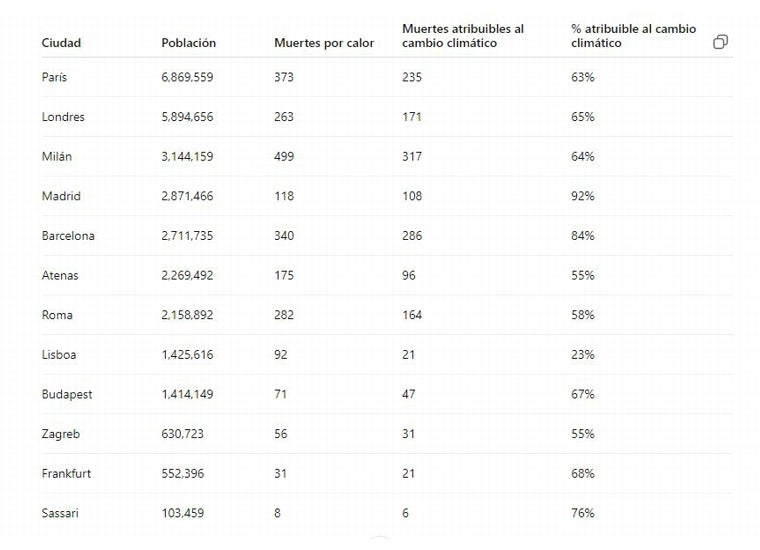This screenshot has width=760, height=550.
Task: Click the Población column header
Action: tap(189, 43)
